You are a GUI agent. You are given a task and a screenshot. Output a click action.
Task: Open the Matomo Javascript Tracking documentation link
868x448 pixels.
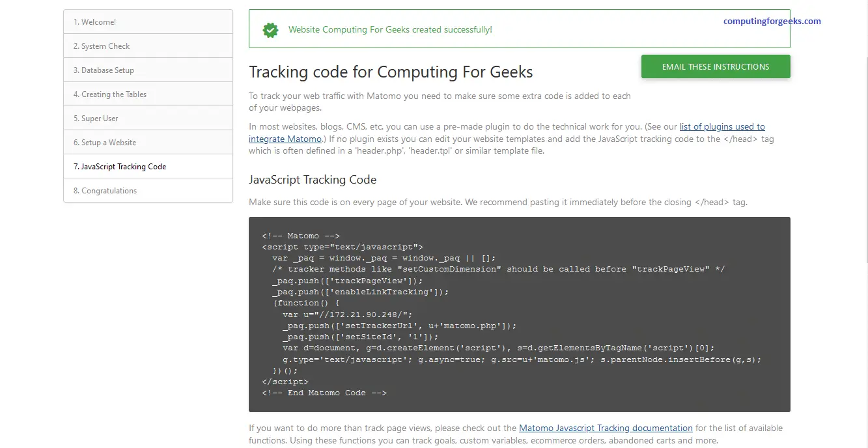tap(606, 428)
